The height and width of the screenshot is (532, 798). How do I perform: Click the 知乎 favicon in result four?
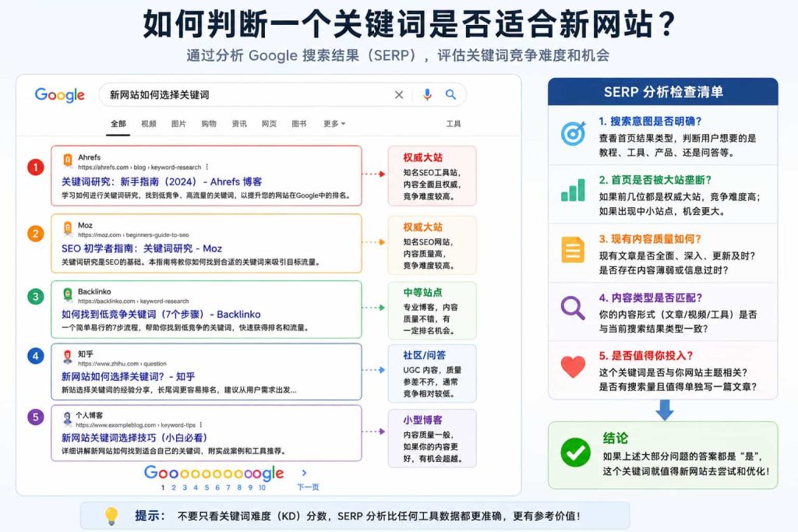(x=68, y=357)
